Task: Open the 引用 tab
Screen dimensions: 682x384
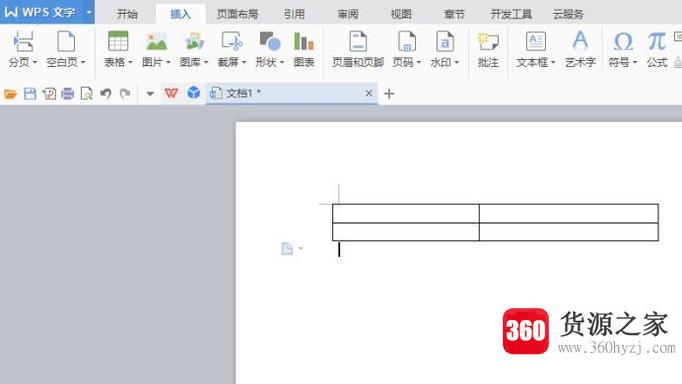Action: pyautogui.click(x=294, y=14)
